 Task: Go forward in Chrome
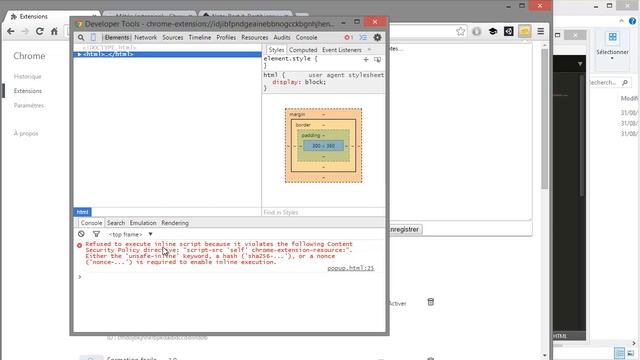[25, 31]
